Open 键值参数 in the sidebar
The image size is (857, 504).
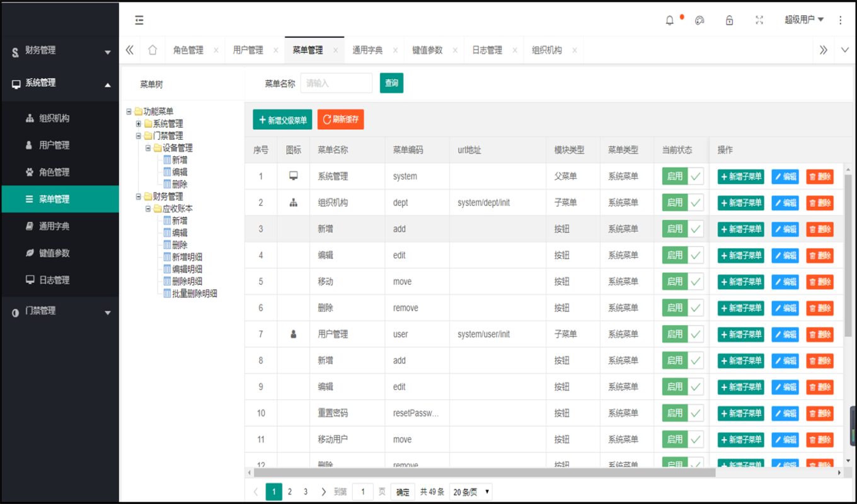(60, 253)
